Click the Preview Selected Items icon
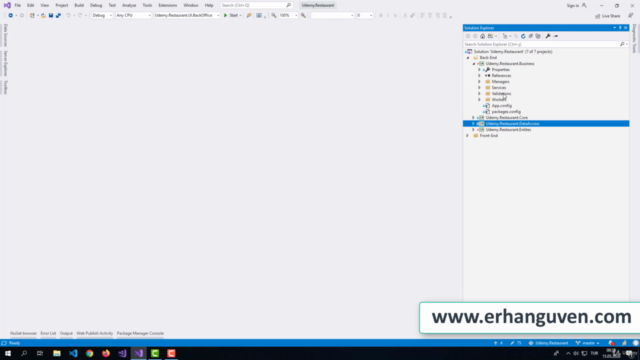 pos(556,36)
